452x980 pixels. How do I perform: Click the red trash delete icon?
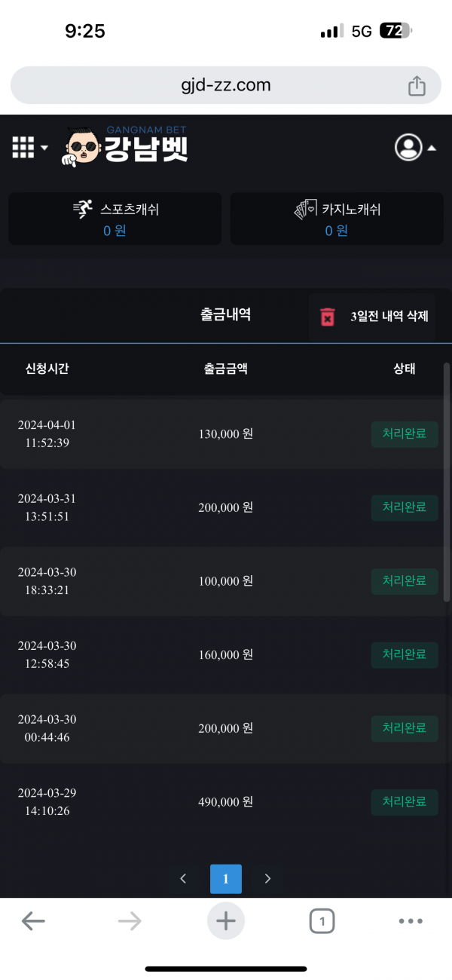click(327, 317)
